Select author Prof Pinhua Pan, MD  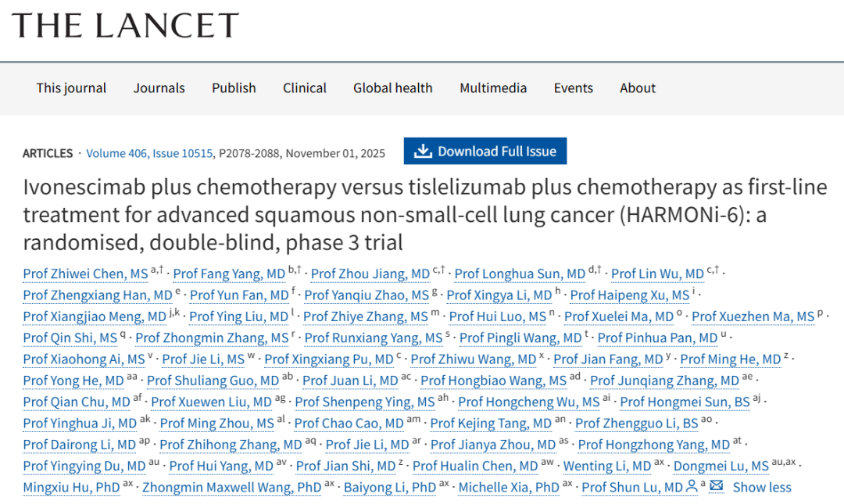pos(657,338)
